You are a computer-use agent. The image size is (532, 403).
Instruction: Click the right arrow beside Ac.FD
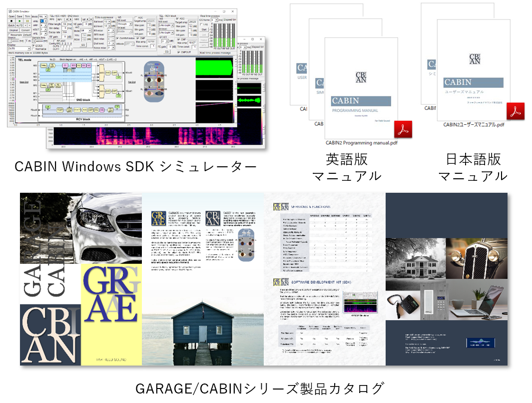pos(29,25)
